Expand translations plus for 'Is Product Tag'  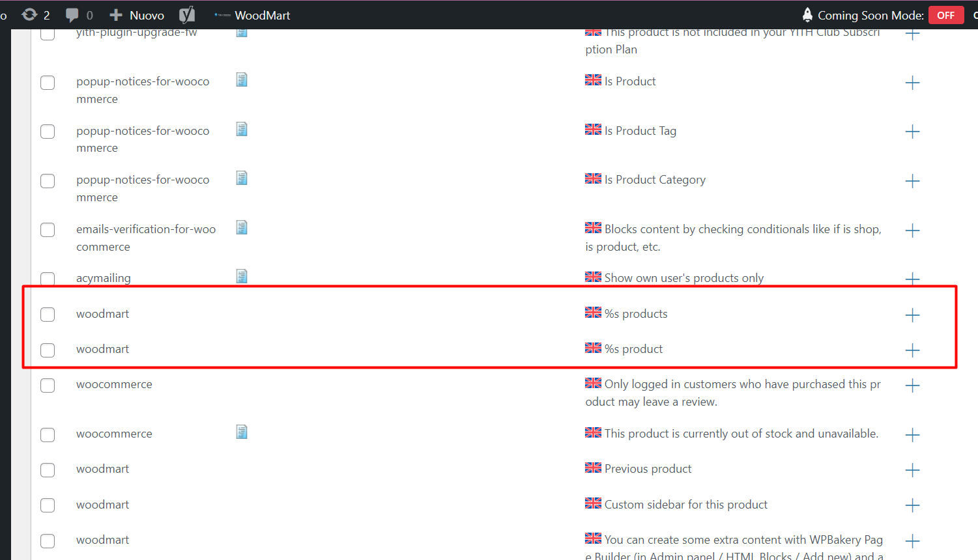[x=912, y=132]
